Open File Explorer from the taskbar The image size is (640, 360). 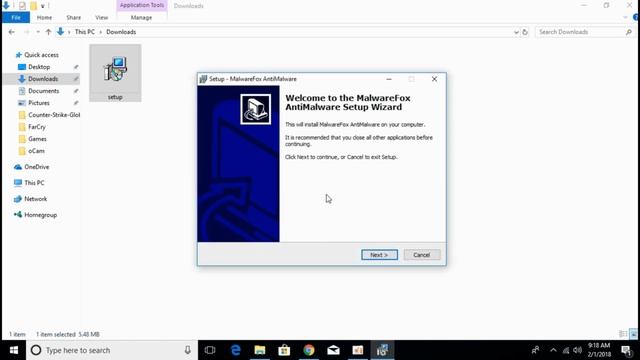click(260, 350)
